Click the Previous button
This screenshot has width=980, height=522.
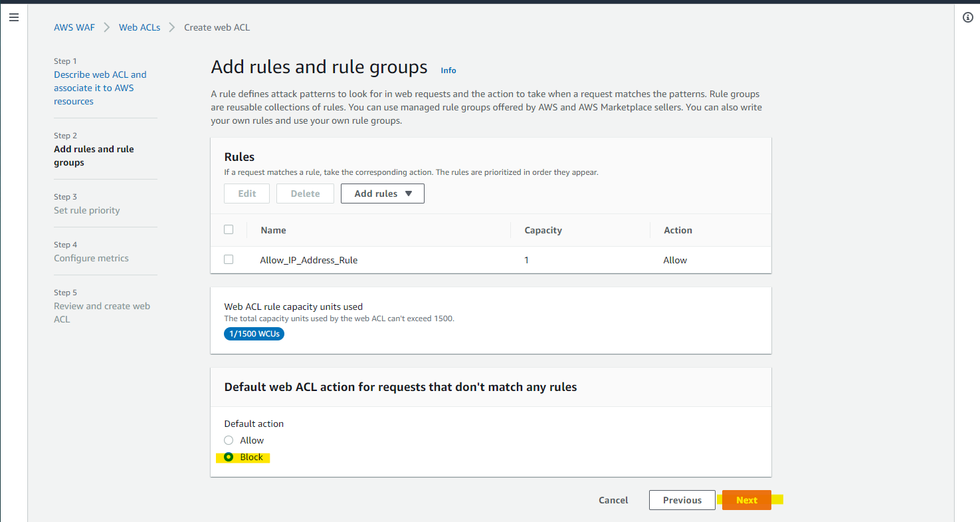point(682,500)
